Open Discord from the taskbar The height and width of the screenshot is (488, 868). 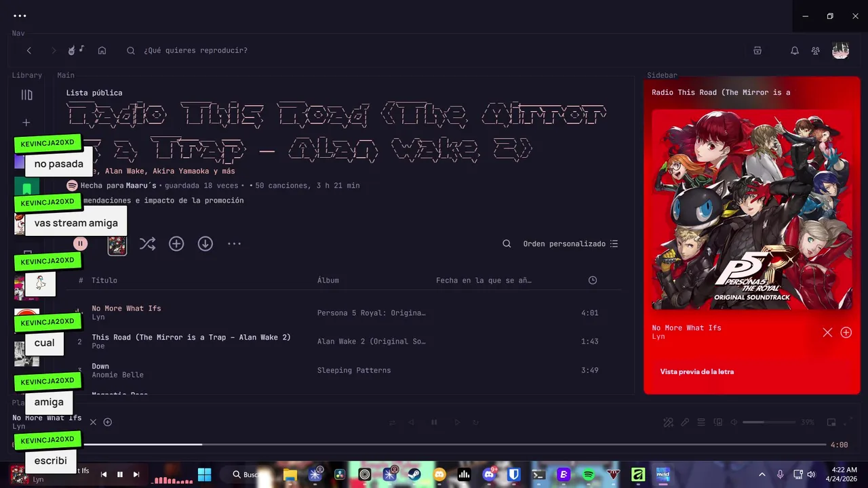tap(489, 474)
